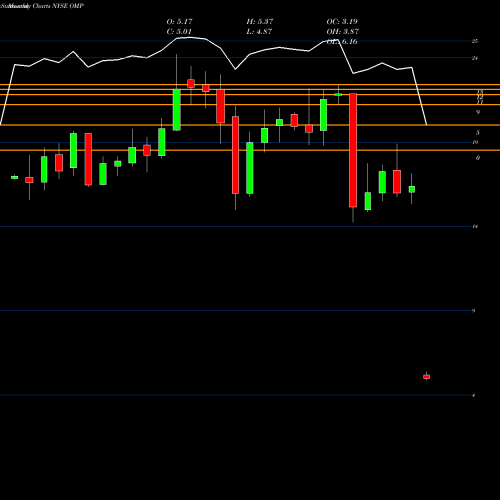Click the isolated small red candle near level 4
500x500 pixels.
[x=427, y=377]
